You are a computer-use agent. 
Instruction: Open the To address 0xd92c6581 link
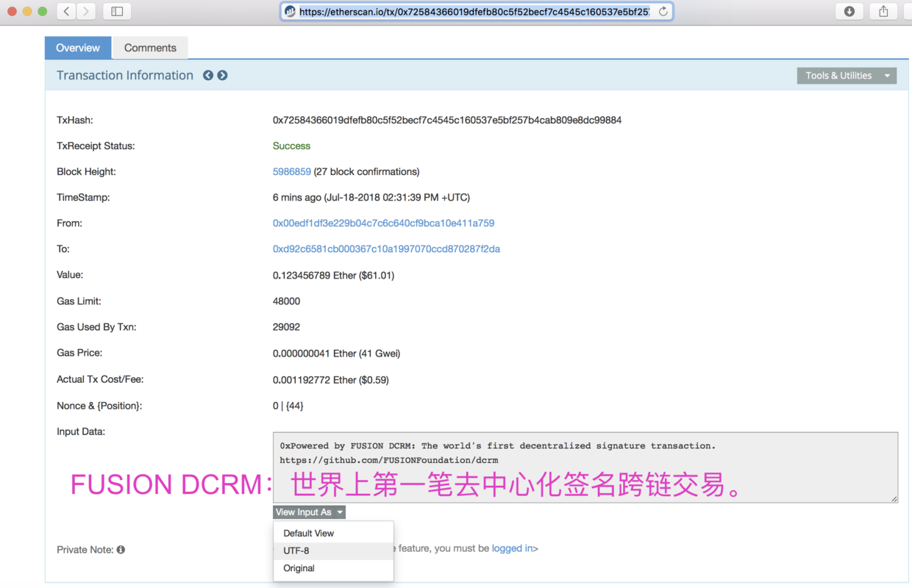coord(386,249)
